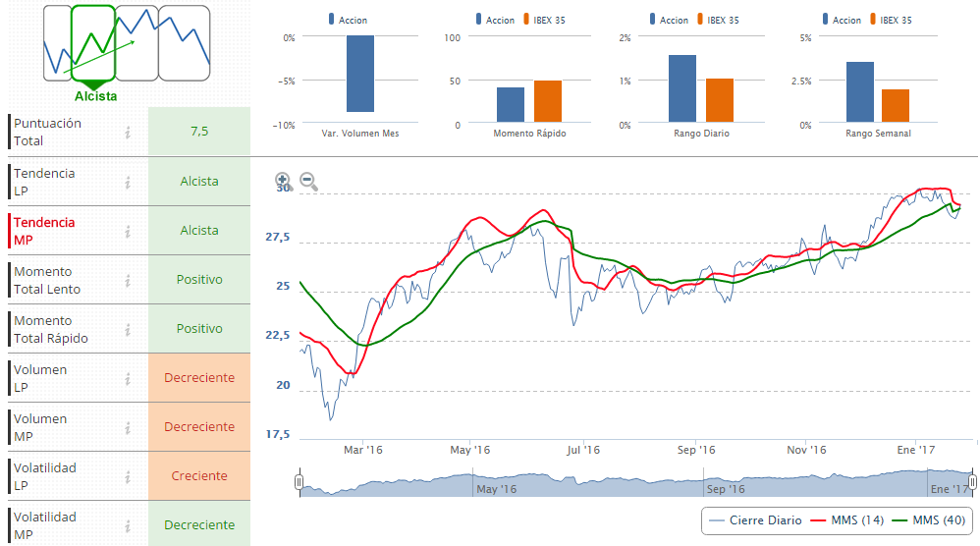The image size is (980, 546).
Task: Open info icon for Volumen MP
Action: 128,428
